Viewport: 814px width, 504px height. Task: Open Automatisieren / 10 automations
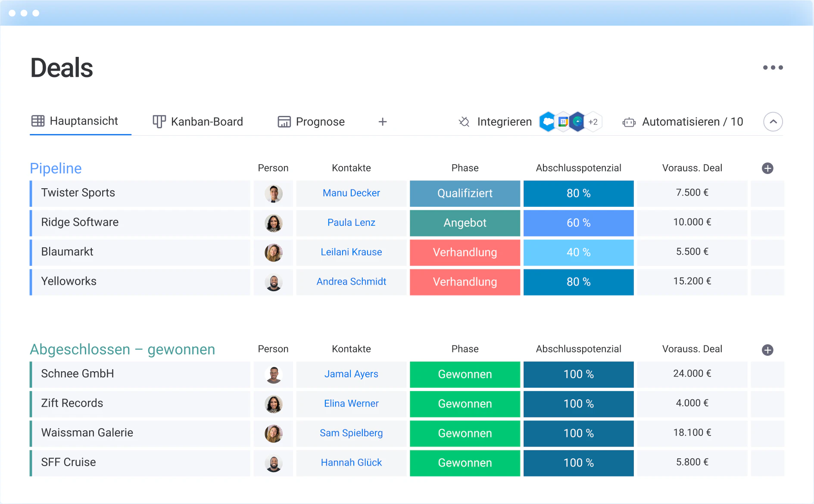(x=683, y=122)
